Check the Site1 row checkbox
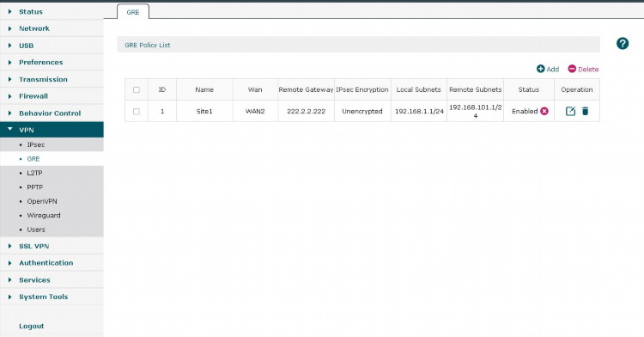The width and height of the screenshot is (644, 337). pyautogui.click(x=137, y=112)
